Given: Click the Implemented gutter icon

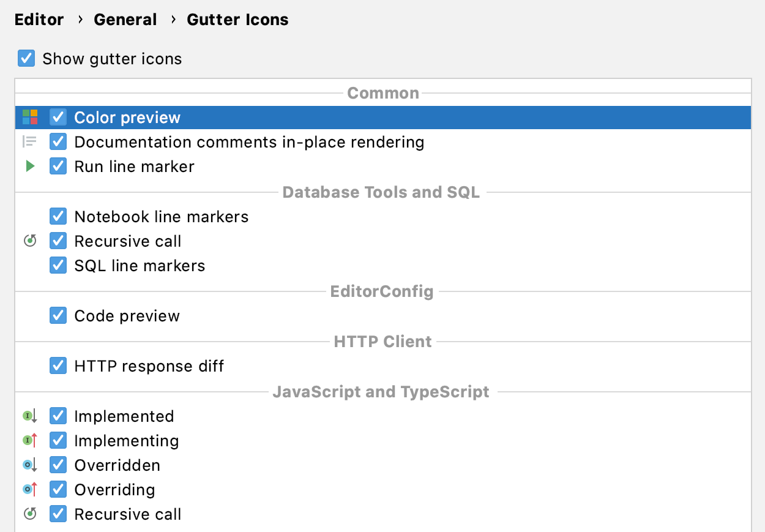Looking at the screenshot, I should [x=30, y=416].
